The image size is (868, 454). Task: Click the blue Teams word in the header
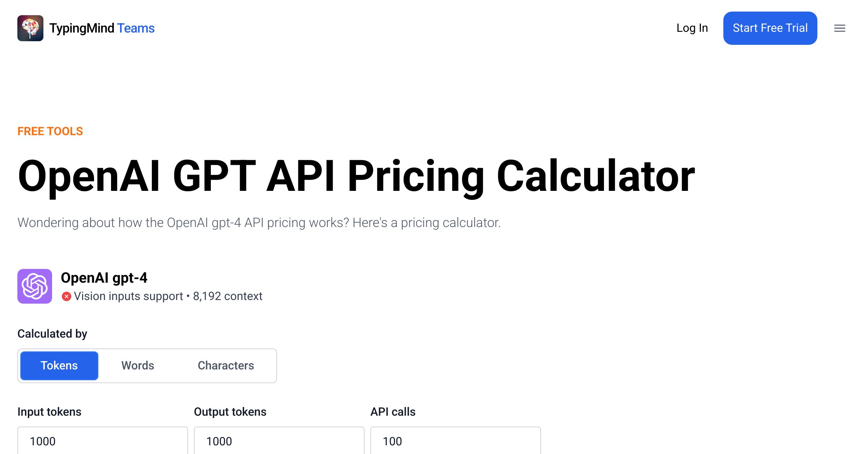pos(136,28)
